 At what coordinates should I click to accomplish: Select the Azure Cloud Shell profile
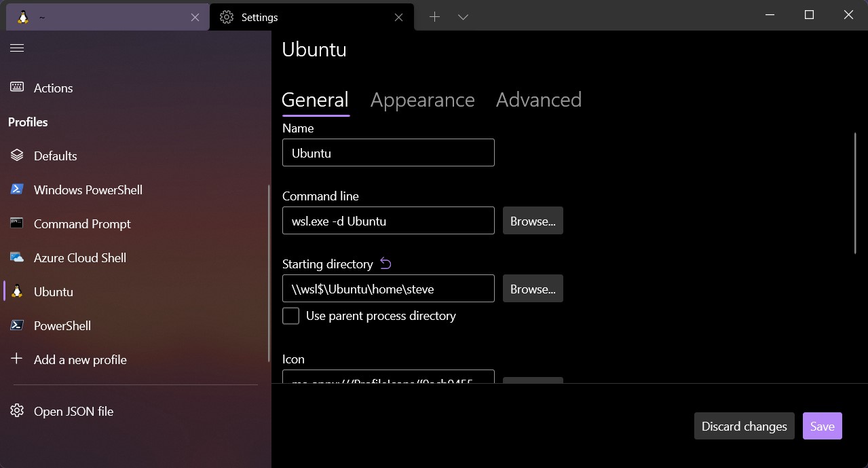point(136,257)
